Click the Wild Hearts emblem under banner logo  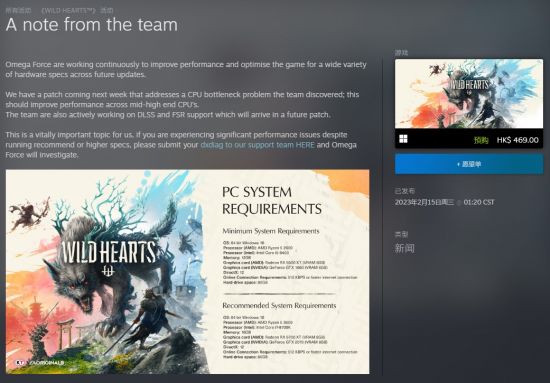pyautogui.click(x=108, y=270)
